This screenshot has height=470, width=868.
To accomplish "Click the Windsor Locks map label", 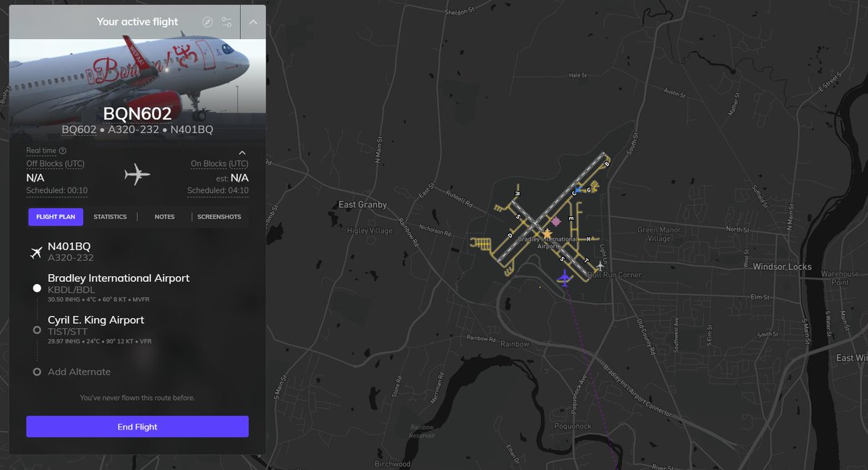I will [782, 267].
